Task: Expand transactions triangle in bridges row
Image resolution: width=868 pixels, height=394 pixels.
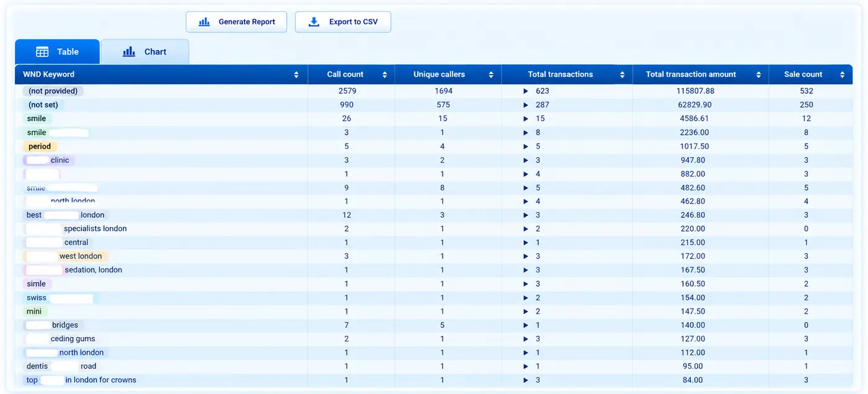Action: [526, 325]
